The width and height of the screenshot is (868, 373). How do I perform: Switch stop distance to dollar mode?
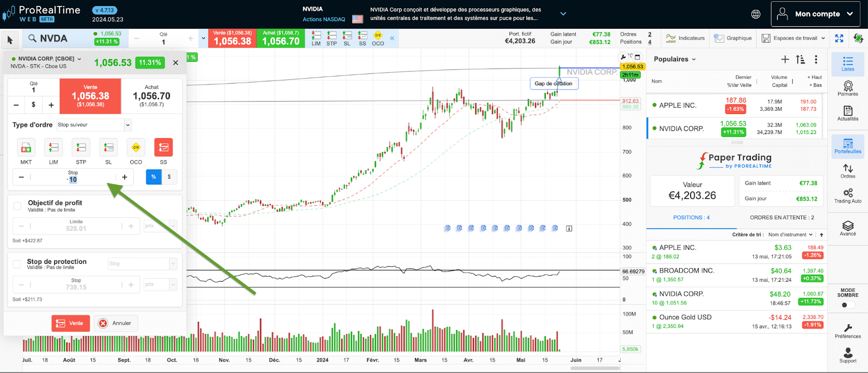pos(169,177)
